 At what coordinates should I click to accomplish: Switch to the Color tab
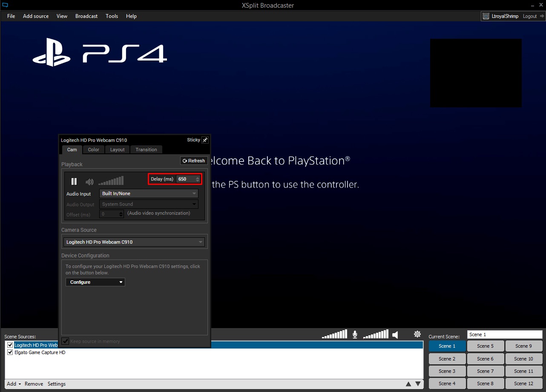[94, 150]
